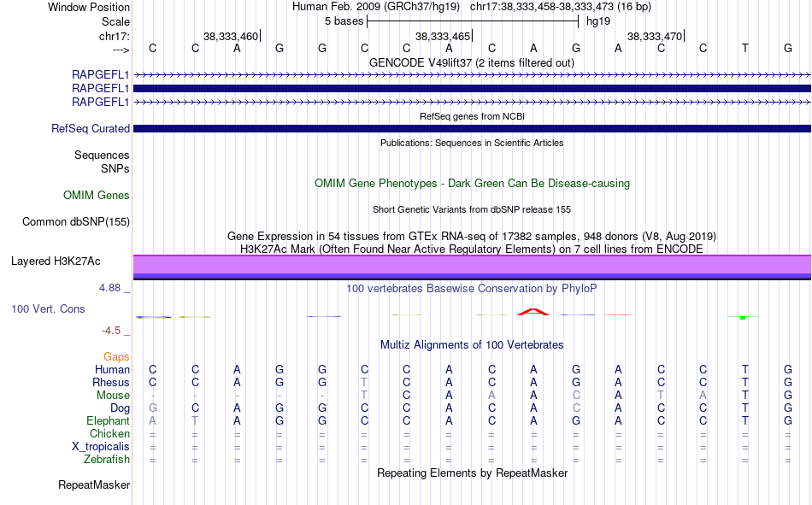
Task: Click the SNPs track label
Action: point(115,169)
